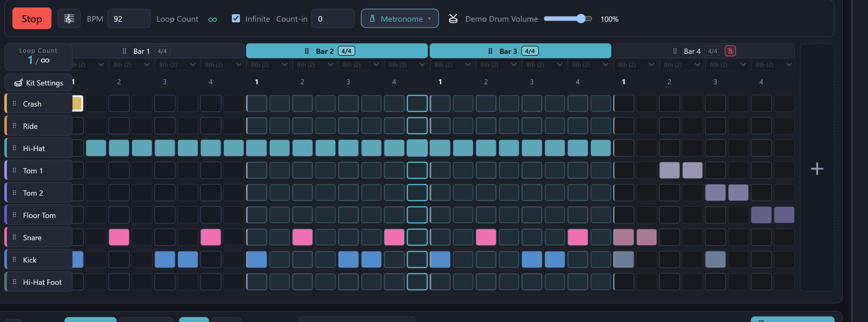Click the 4/4 time signature badge on Bar 4
The height and width of the screenshot is (322, 868).
point(712,51)
